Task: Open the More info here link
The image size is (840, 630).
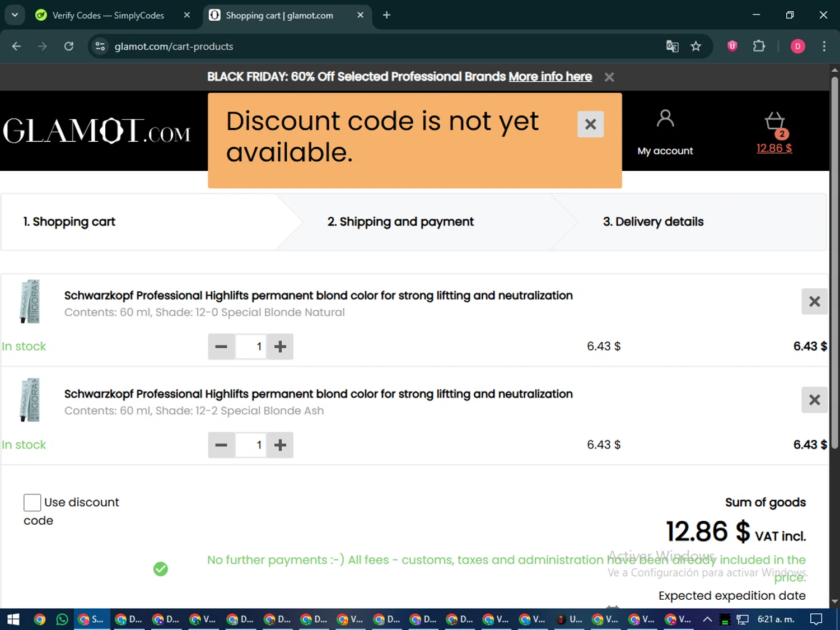Action: (x=550, y=77)
